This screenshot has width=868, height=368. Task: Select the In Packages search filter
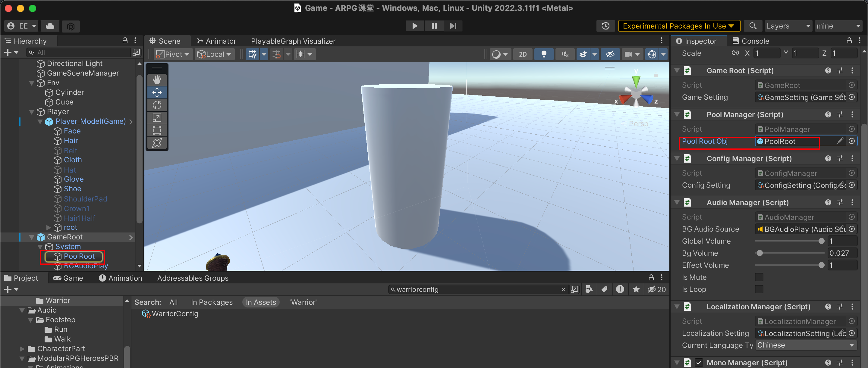click(x=211, y=302)
